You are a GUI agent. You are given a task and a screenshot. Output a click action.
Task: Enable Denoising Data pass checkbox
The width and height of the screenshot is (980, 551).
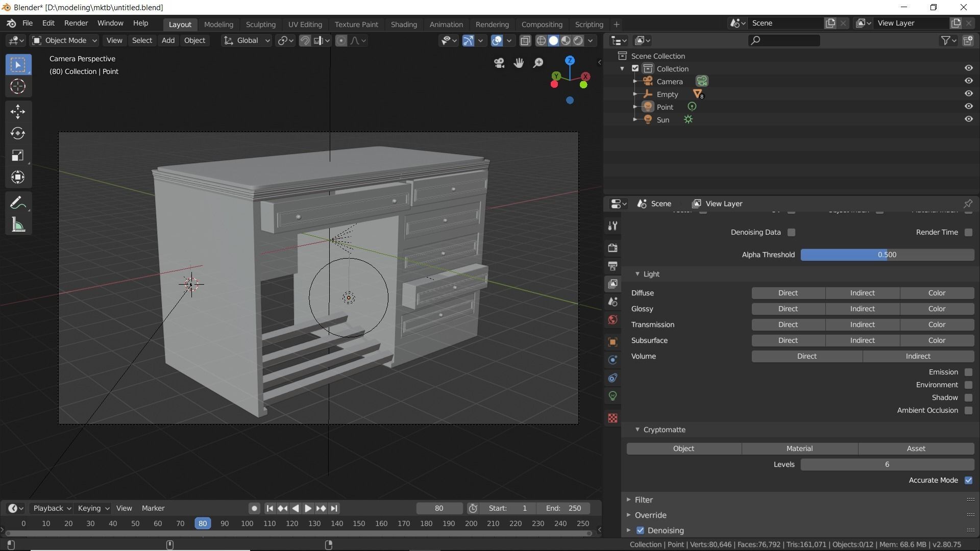click(x=791, y=232)
